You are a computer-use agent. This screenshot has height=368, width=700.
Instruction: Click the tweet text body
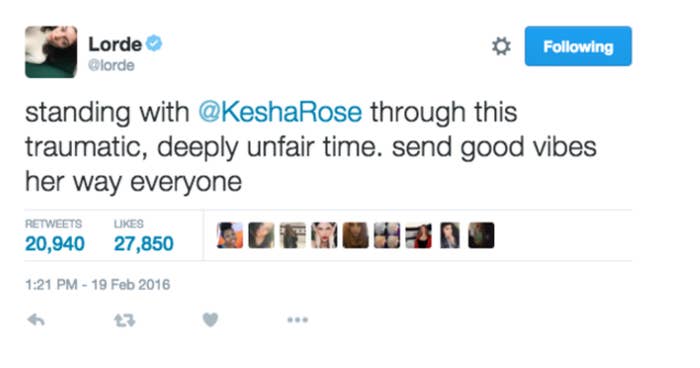pyautogui.click(x=311, y=147)
